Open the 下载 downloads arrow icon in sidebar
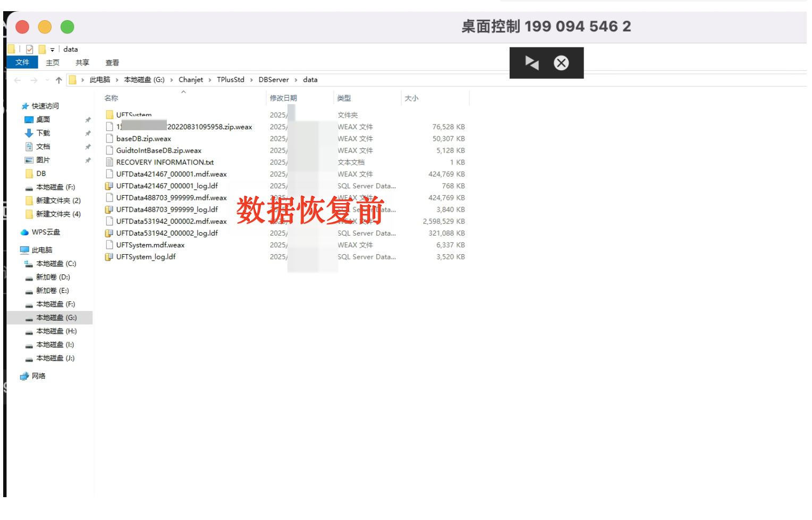This screenshot has height=520, width=812. coord(29,133)
